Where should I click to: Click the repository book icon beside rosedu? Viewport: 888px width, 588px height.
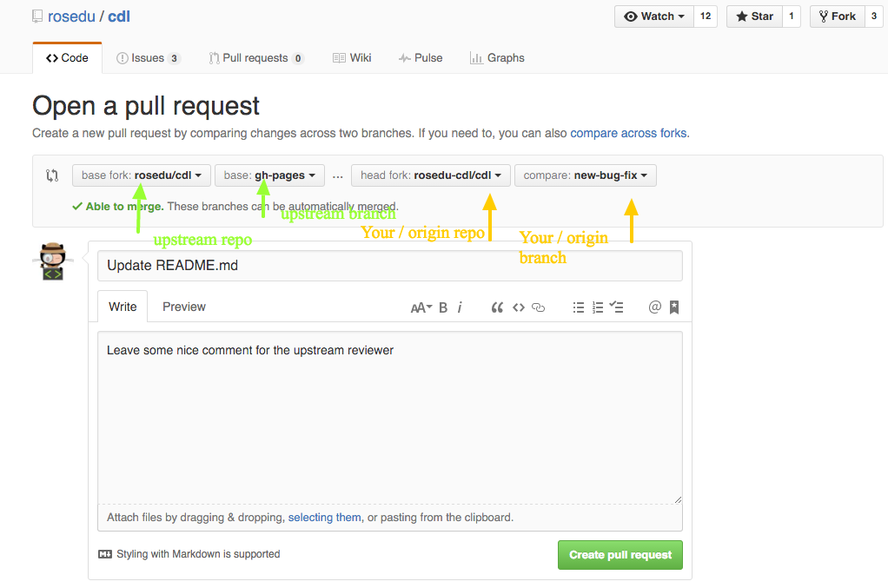pos(37,17)
